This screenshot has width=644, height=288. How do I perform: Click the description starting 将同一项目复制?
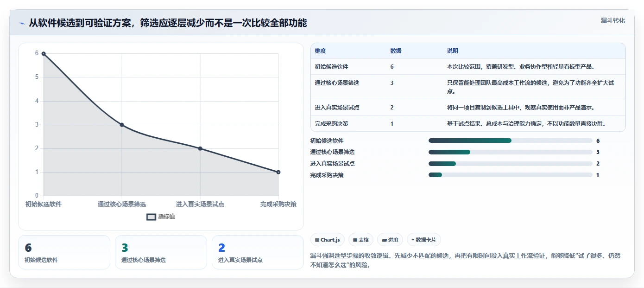[521, 108]
